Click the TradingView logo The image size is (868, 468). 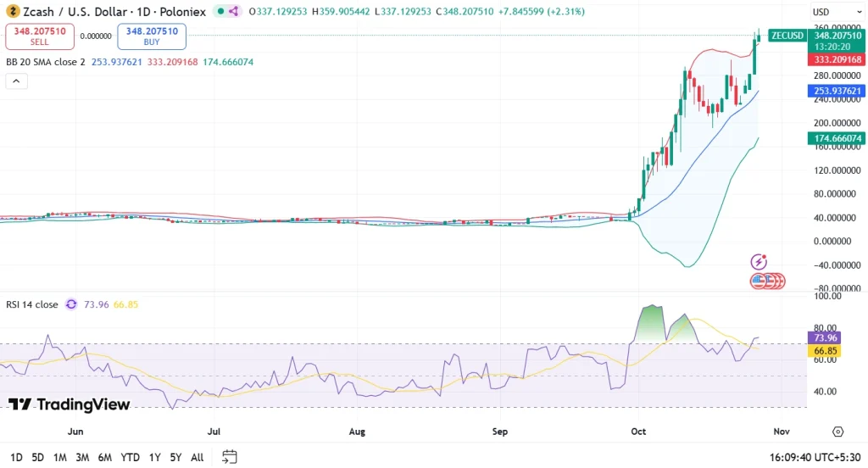(70, 404)
